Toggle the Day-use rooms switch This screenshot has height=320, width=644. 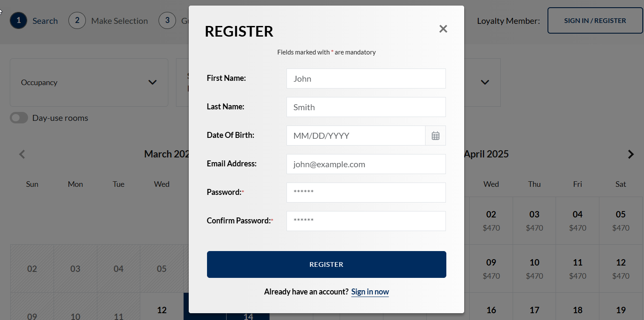point(19,118)
